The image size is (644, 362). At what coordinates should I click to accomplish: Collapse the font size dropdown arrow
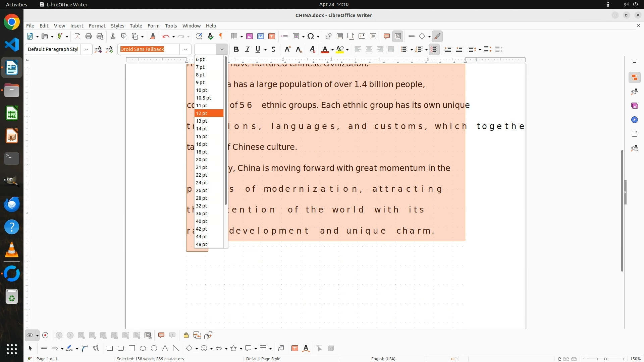[x=222, y=49]
